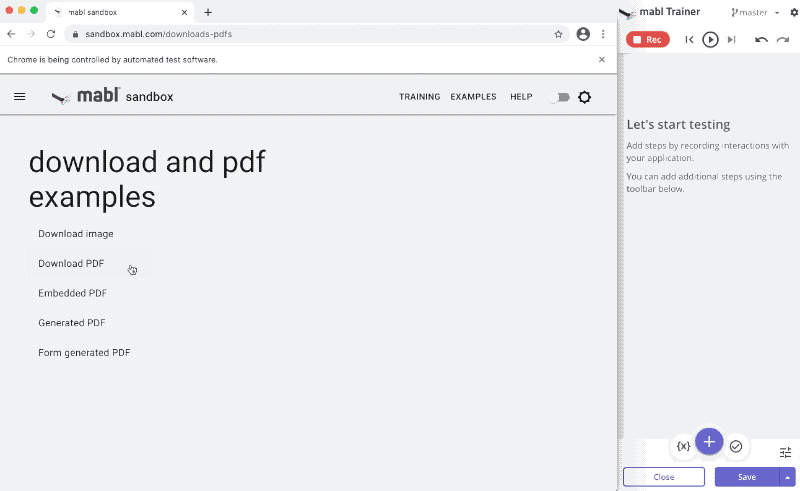Open the Trainer sliders options icon

click(x=785, y=452)
